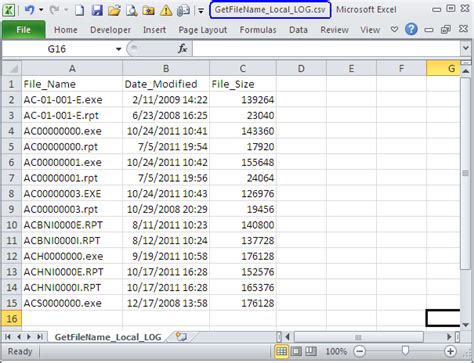Switch to the Developer tab
This screenshot has width=474, height=363.
pyautogui.click(x=110, y=30)
